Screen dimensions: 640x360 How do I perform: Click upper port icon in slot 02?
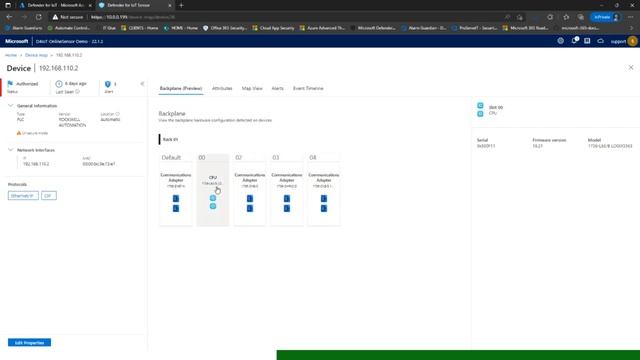(x=250, y=198)
